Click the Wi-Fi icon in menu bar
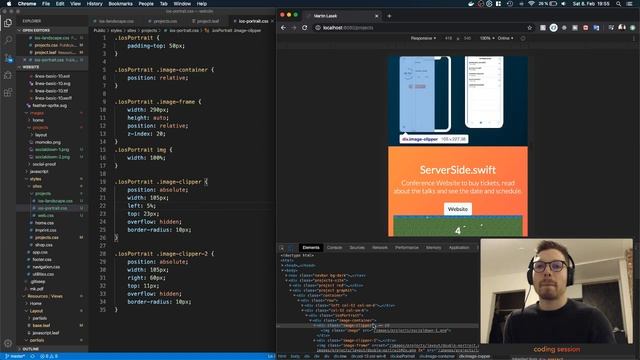The height and width of the screenshot is (360, 640). point(531,4)
